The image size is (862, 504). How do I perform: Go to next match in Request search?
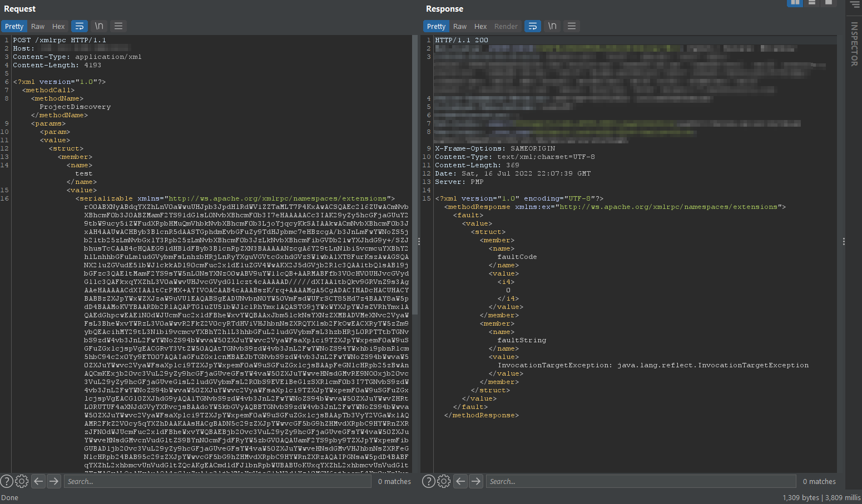click(53, 481)
